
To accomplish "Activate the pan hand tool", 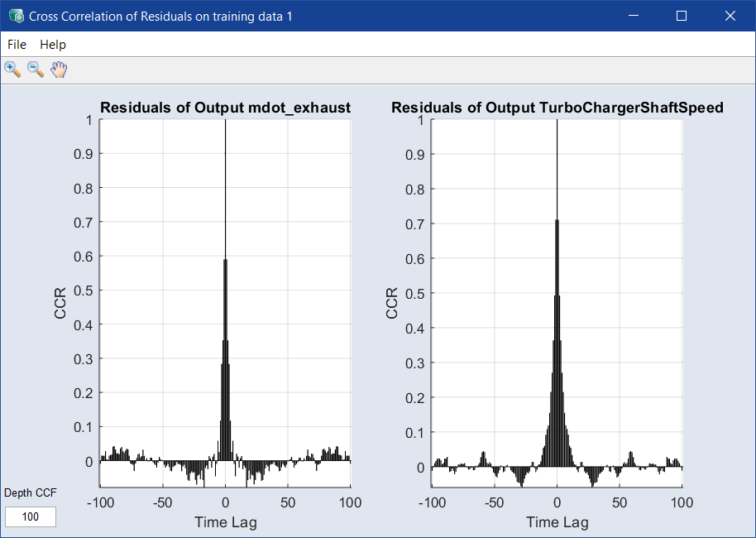I will click(58, 70).
